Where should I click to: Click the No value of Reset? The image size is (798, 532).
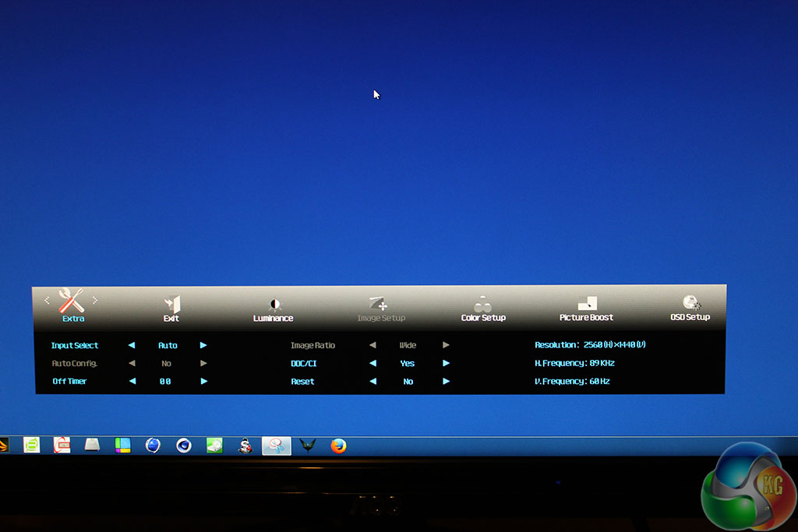(x=408, y=382)
